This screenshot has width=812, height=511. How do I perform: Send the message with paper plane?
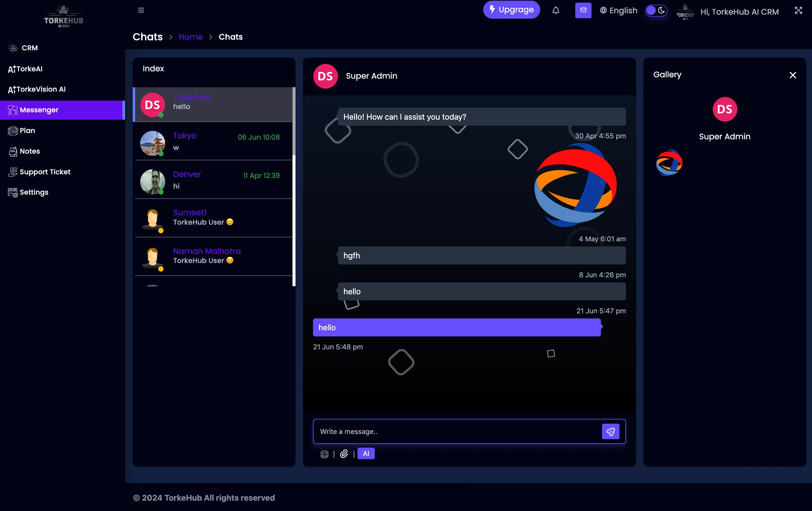610,431
